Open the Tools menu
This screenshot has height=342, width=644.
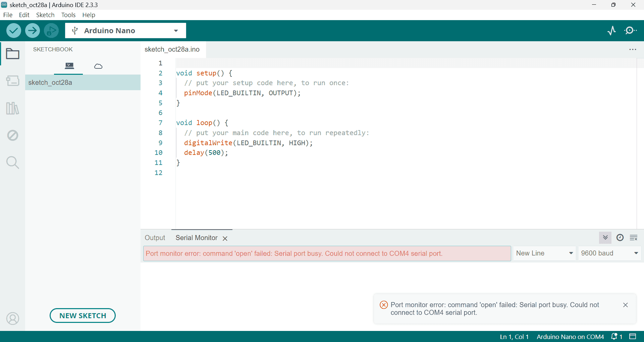click(x=68, y=15)
